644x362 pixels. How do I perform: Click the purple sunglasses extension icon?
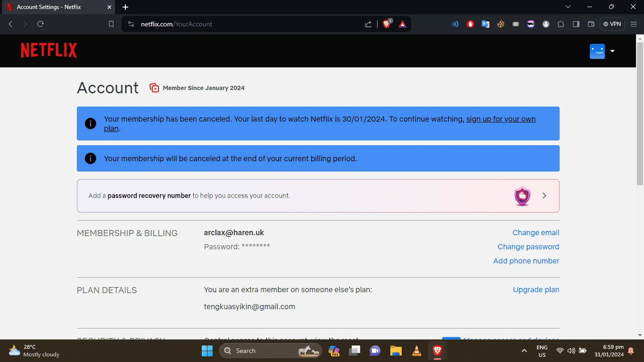(x=531, y=24)
